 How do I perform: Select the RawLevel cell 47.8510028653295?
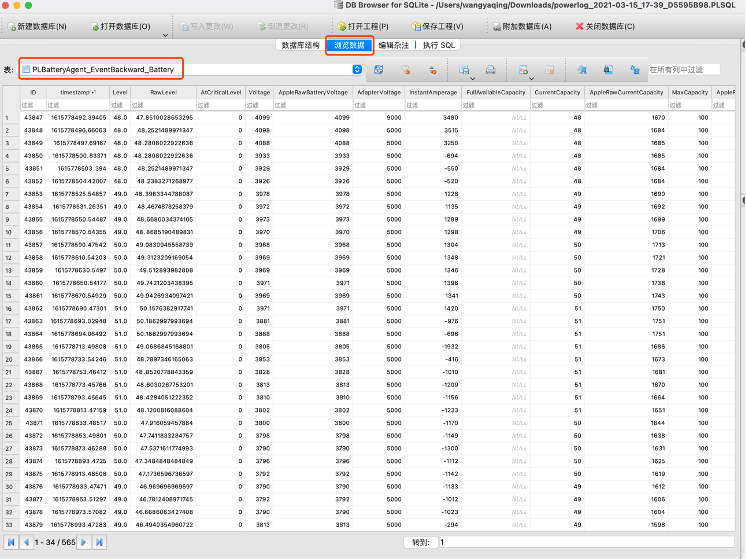coord(163,118)
